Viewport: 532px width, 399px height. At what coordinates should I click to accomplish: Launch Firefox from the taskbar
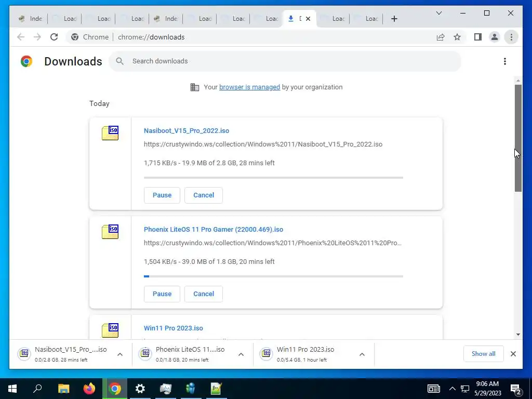point(89,389)
